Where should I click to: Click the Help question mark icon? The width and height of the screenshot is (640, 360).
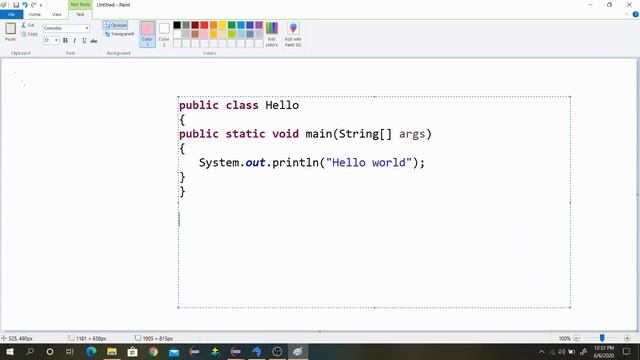pyautogui.click(x=636, y=14)
